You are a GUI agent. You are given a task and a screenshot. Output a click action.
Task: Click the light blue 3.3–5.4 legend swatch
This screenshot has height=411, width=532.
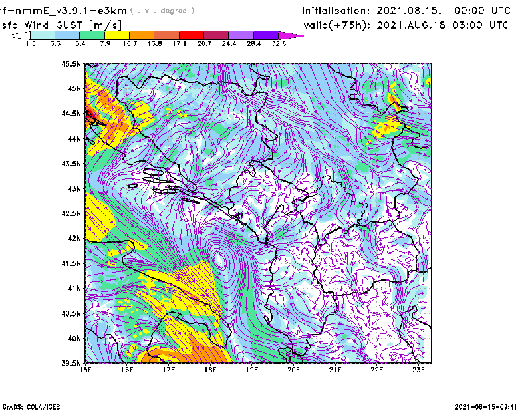(67, 35)
